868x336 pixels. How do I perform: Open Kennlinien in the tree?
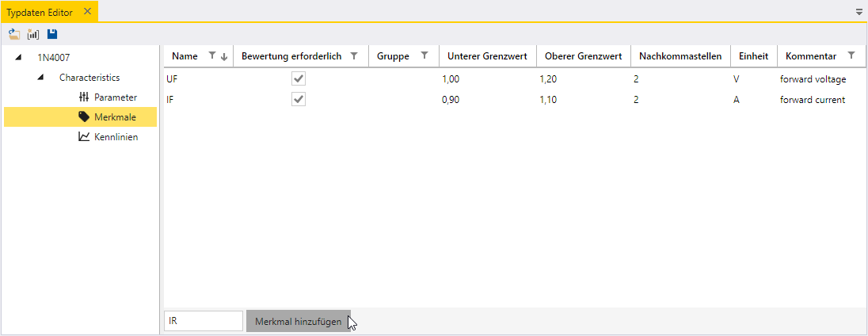(x=116, y=136)
